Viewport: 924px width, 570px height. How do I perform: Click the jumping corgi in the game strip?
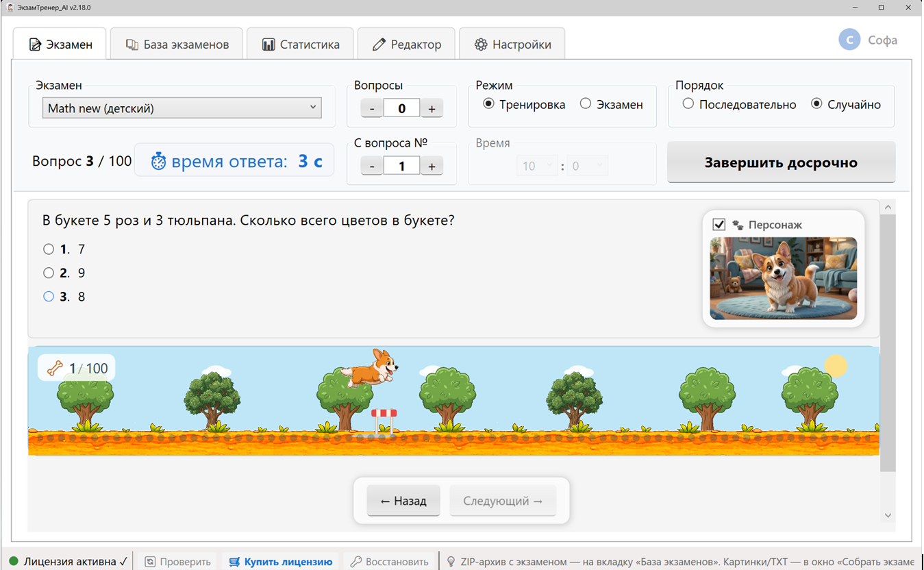pyautogui.click(x=370, y=368)
